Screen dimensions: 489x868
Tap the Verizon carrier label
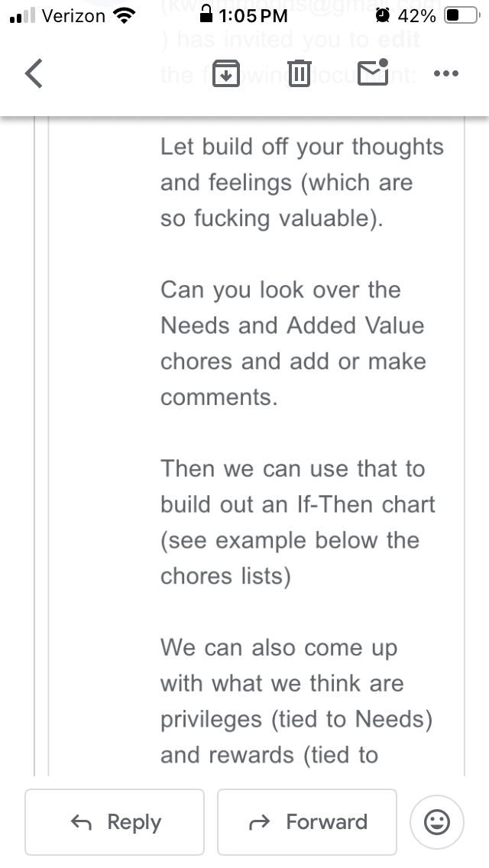click(x=73, y=15)
